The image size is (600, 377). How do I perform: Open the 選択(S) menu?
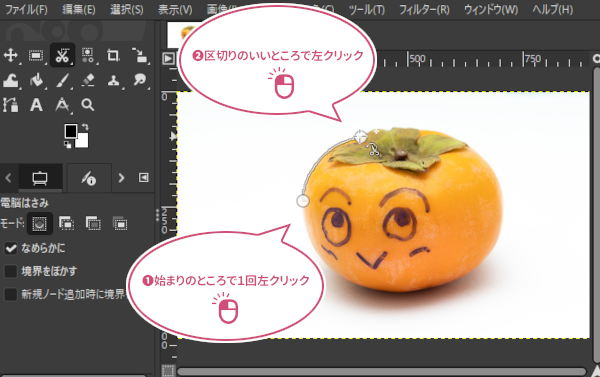click(127, 9)
